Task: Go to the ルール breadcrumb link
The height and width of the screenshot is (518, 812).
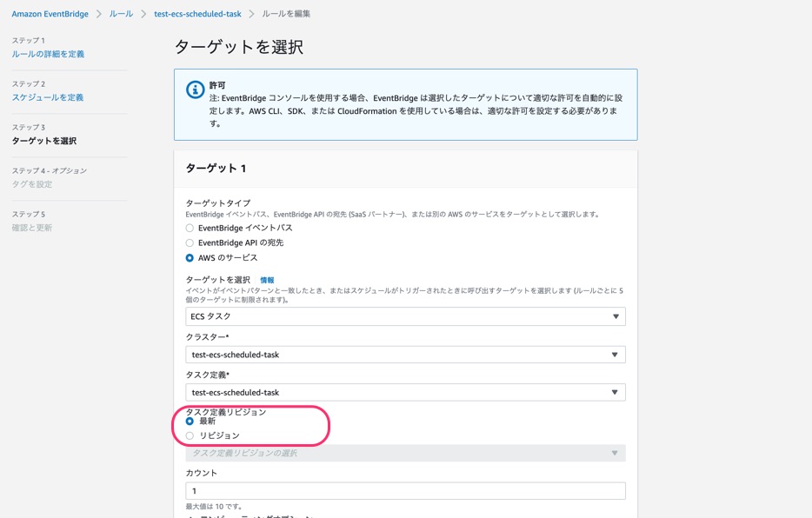Action: click(x=121, y=14)
